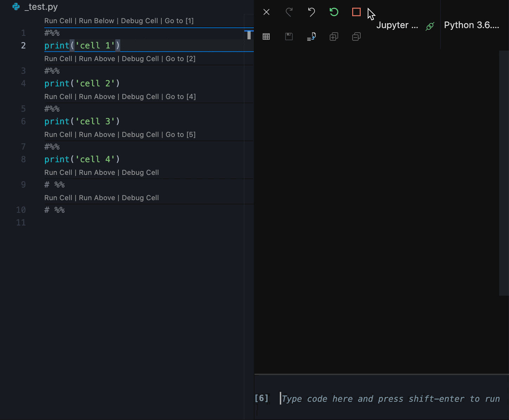Click Debug Cell in the Go to [4] row
This screenshot has height=420, width=509.
(140, 97)
